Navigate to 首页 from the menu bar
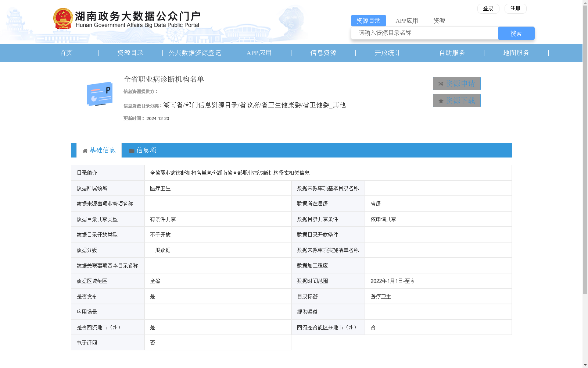Image resolution: width=588 pixels, height=368 pixels. 66,53
